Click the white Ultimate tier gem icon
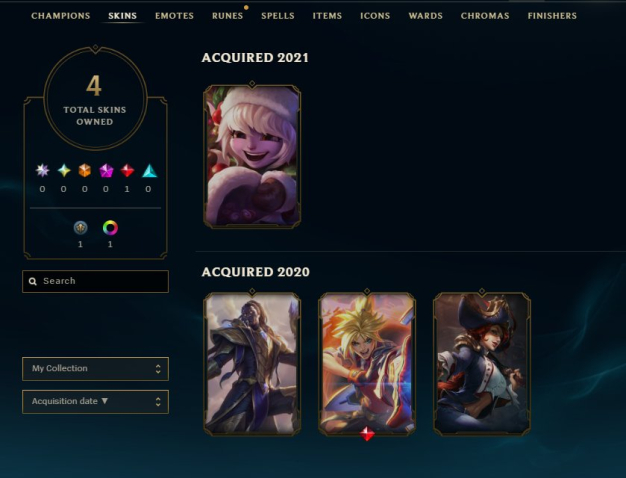Screen dimensions: 626x478 42,171
